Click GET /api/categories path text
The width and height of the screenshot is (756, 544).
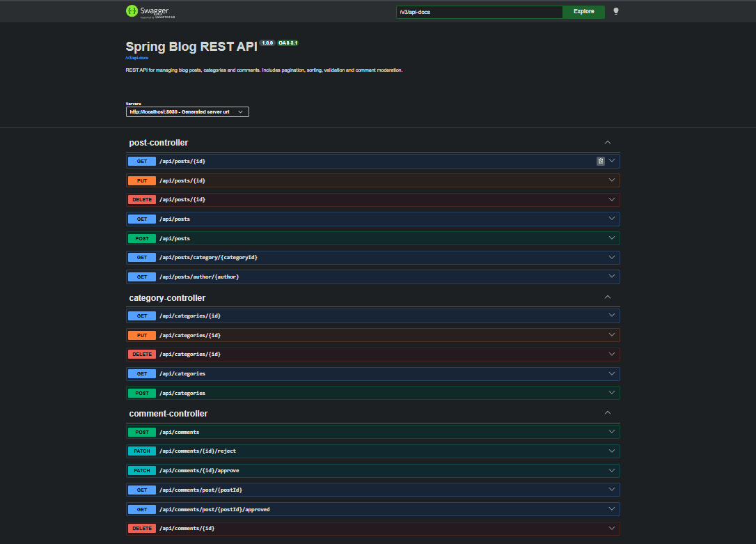(x=182, y=374)
